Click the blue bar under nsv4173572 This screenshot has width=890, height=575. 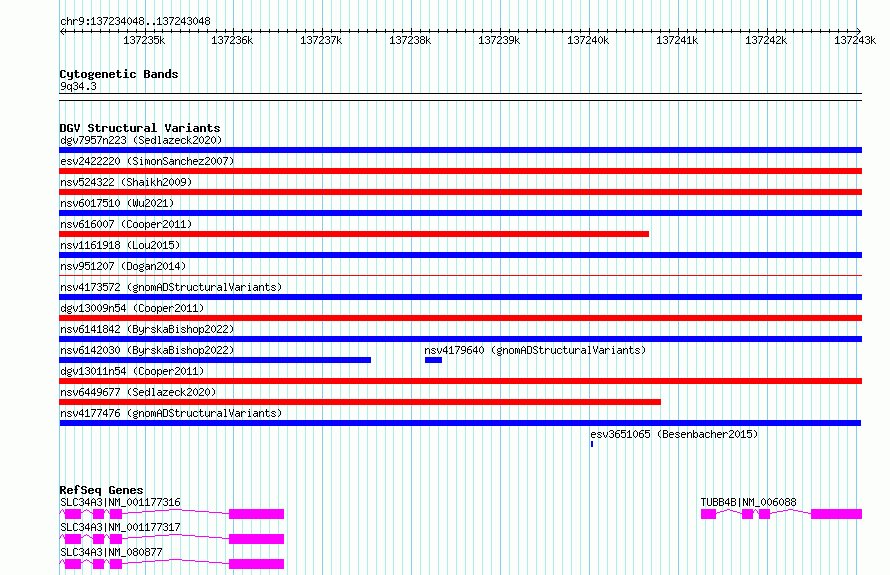point(460,297)
